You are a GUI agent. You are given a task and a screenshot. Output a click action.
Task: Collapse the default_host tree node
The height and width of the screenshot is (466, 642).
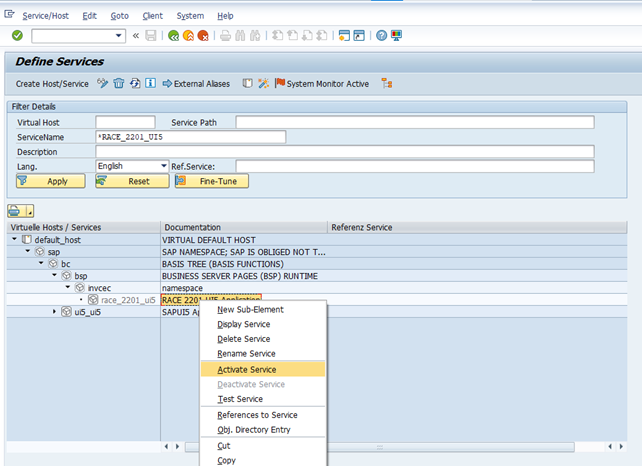coord(15,240)
